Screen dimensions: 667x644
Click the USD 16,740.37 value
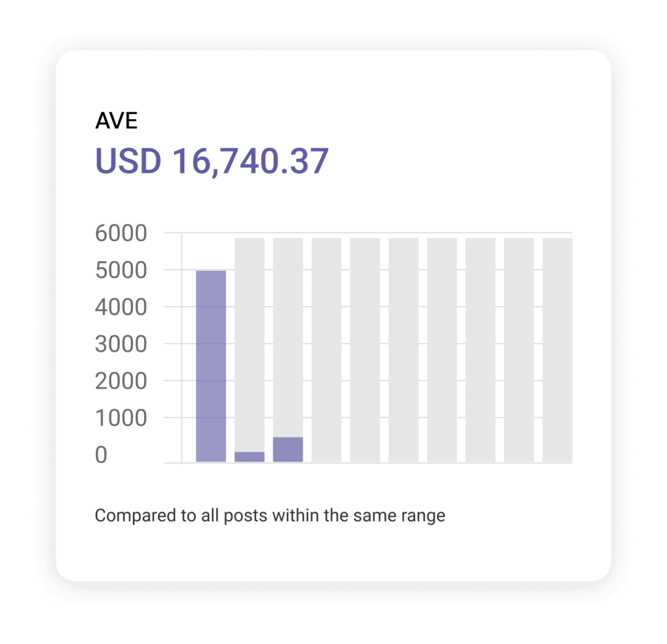(x=212, y=161)
